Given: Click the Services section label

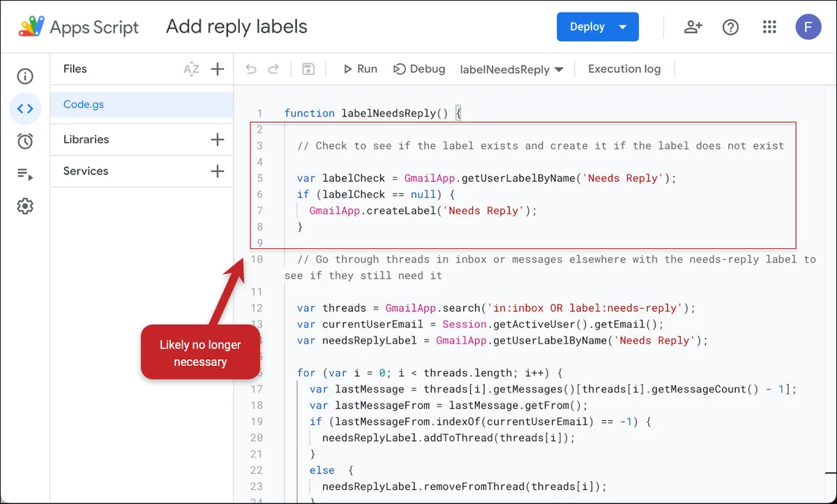Looking at the screenshot, I should tap(86, 171).
